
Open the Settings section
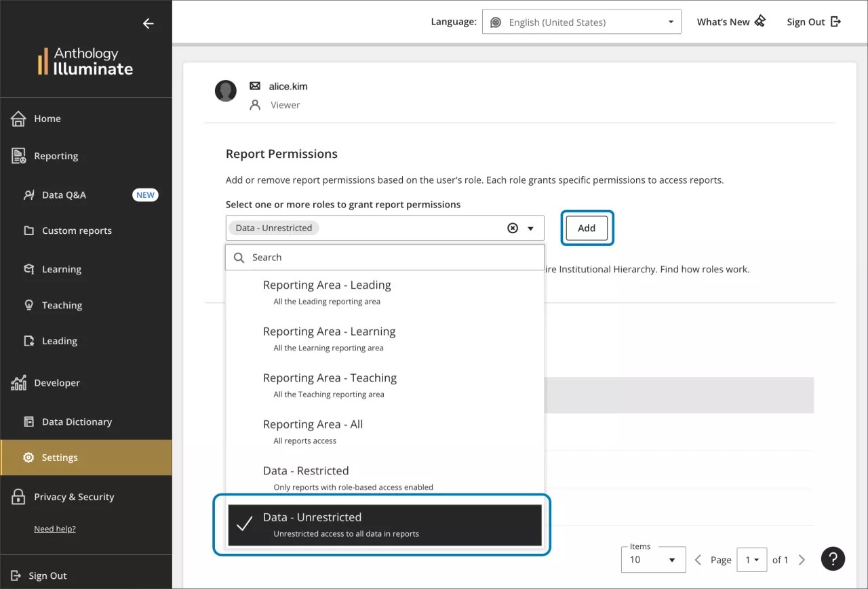coord(59,457)
